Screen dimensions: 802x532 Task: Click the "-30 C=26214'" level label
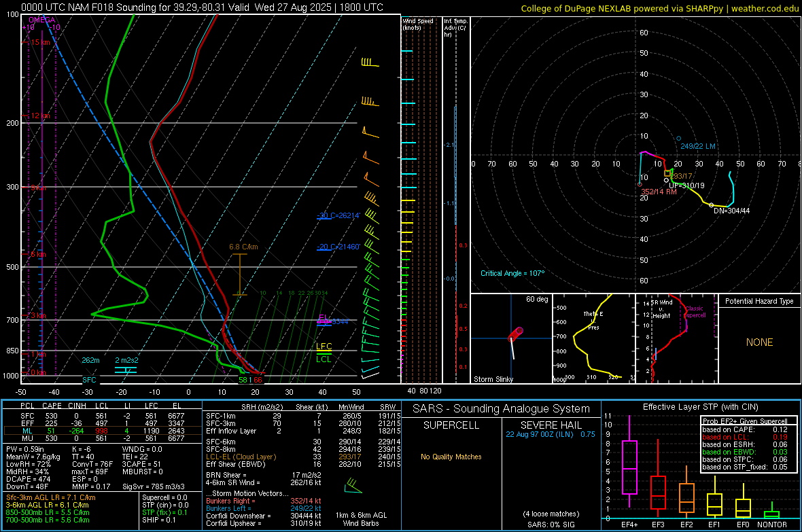[339, 215]
